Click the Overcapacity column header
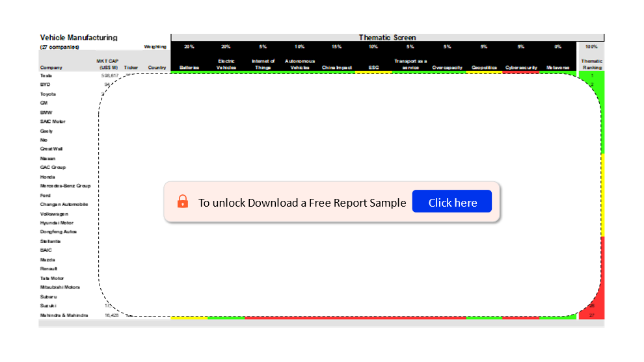Viewport: 644px width, 362px height. coord(448,68)
